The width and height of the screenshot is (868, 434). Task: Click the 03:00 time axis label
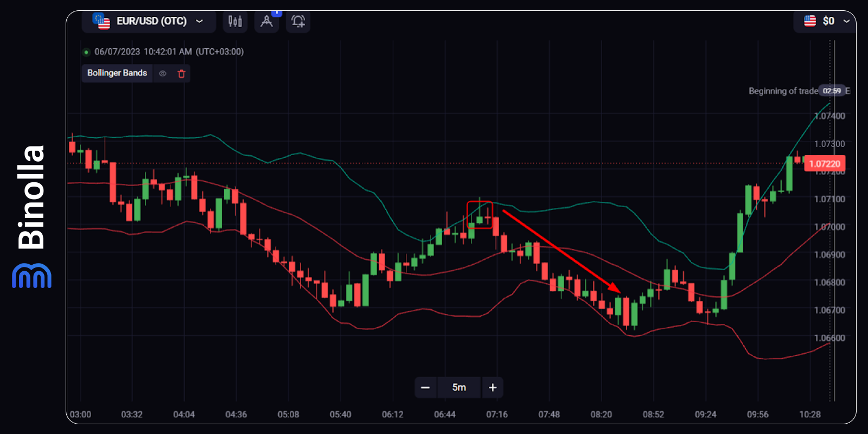80,414
